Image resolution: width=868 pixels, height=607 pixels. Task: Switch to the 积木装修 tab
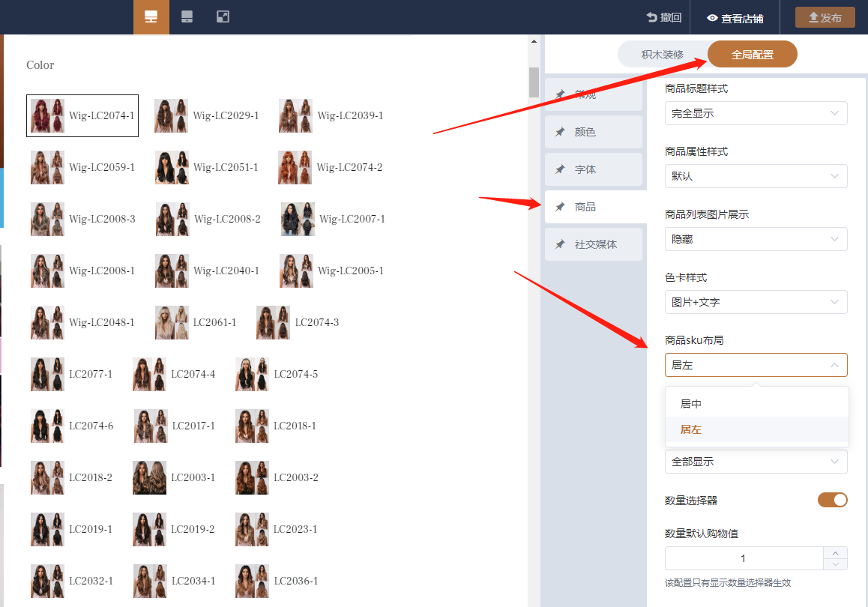[x=662, y=55]
